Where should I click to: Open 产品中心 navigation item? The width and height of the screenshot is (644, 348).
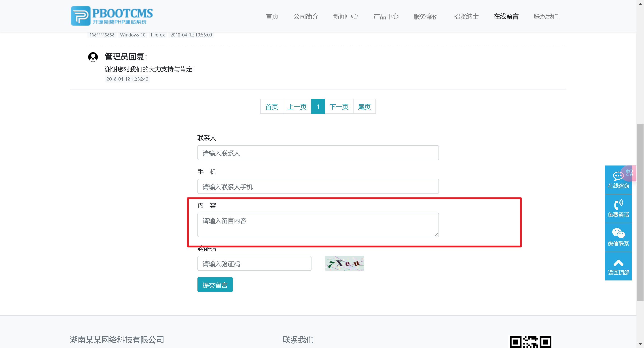click(386, 17)
